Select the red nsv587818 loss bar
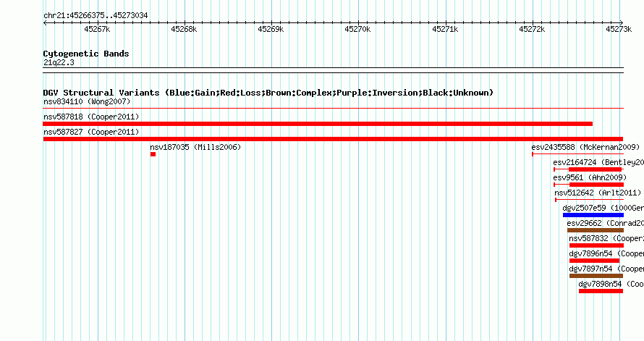 pos(318,124)
